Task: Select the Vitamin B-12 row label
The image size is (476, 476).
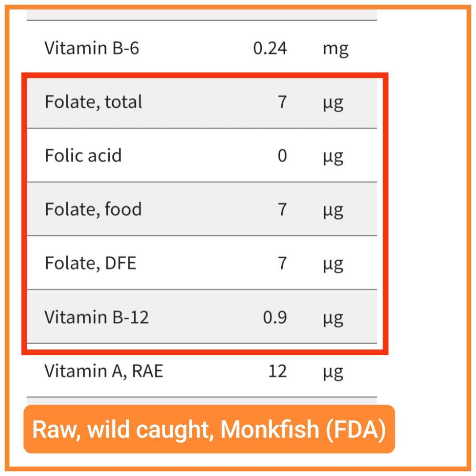Action: pos(97,317)
